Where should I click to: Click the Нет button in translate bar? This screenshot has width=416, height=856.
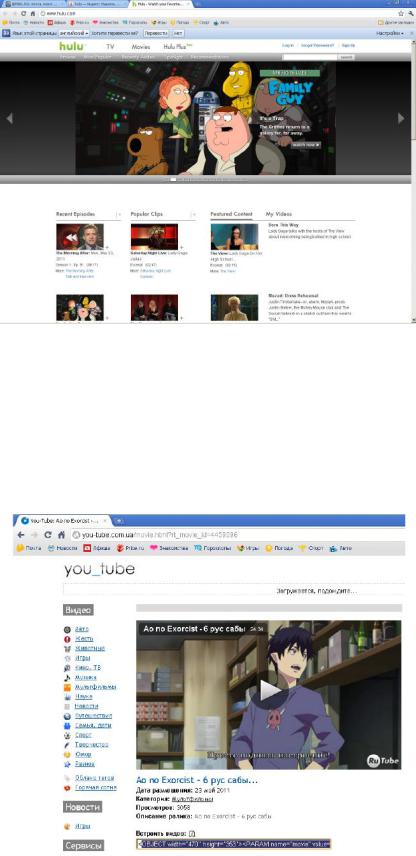(x=177, y=33)
